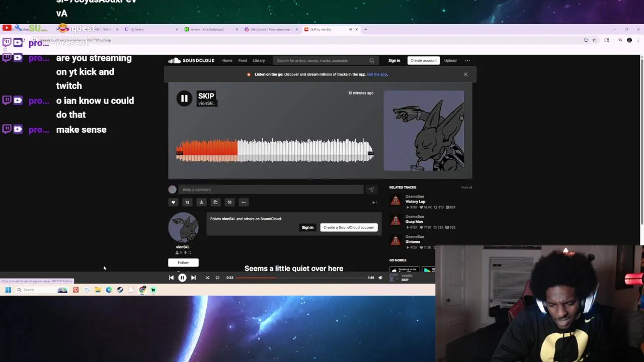Open related track Guap Man
Screen dimensions: 644x362
tap(414, 222)
